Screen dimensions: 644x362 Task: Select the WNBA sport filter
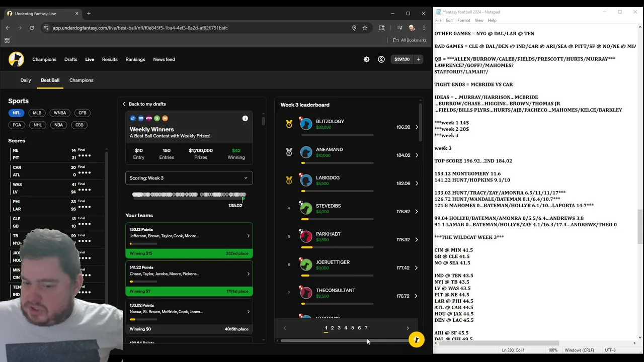pyautogui.click(x=60, y=113)
